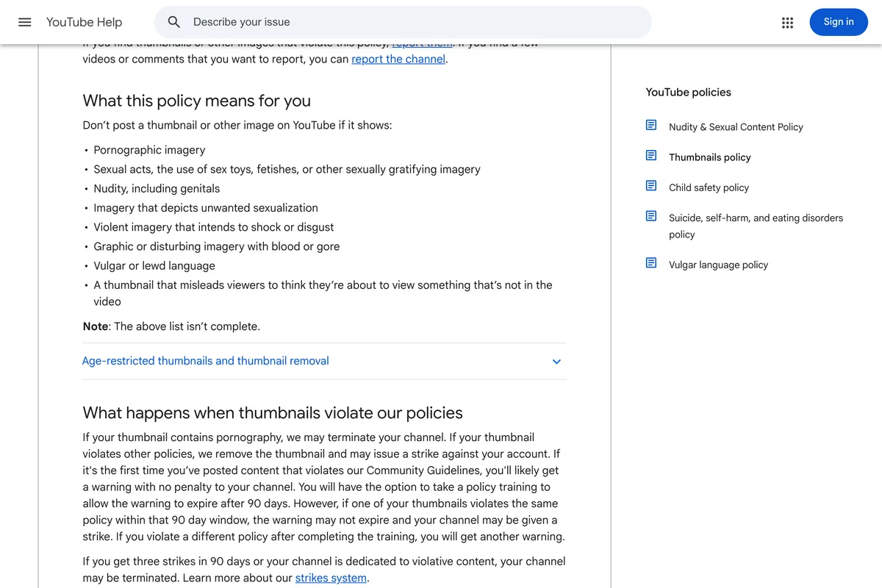Click the Suicide, self-harm policy document icon
This screenshot has width=882, height=588.
click(x=651, y=216)
